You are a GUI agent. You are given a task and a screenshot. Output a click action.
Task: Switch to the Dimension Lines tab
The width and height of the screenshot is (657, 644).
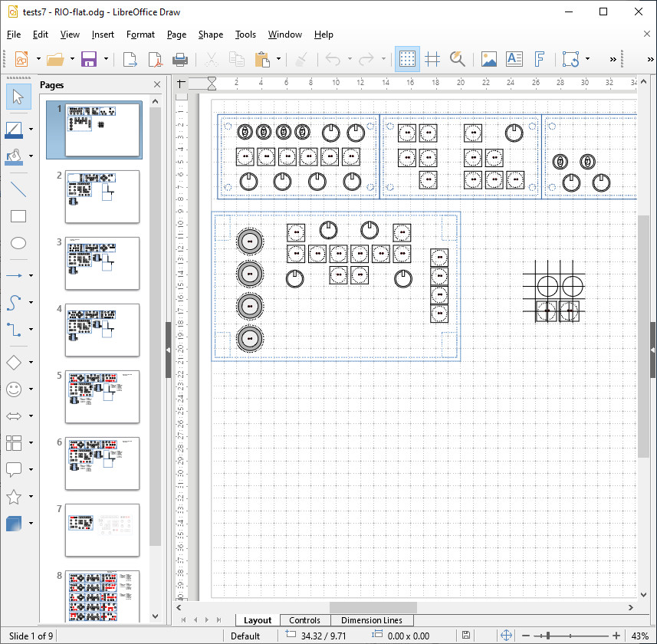(x=372, y=620)
